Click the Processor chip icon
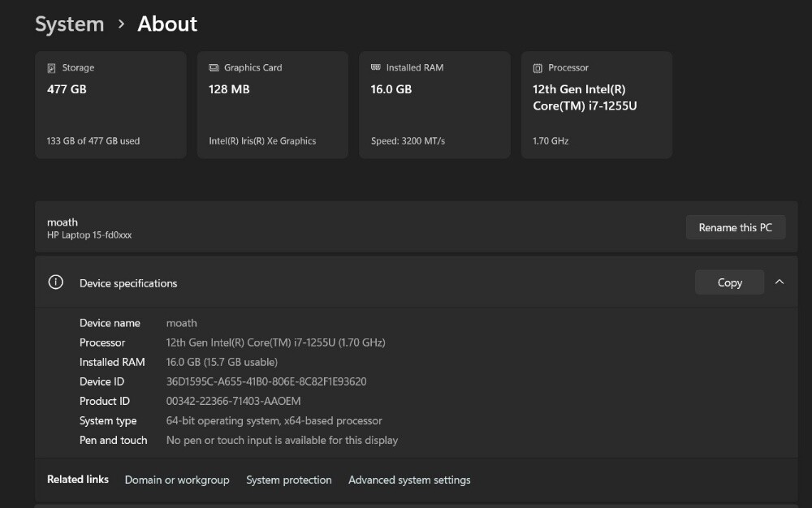Viewport: 812px width, 508px height. pos(538,68)
